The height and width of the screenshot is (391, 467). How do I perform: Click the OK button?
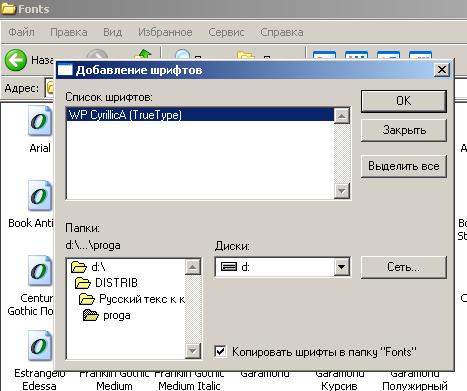(x=404, y=101)
